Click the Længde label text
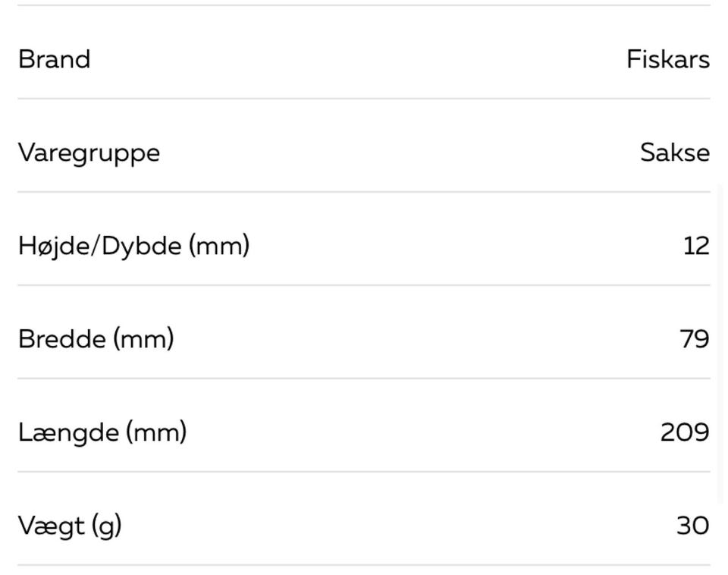 pyautogui.click(x=69, y=432)
